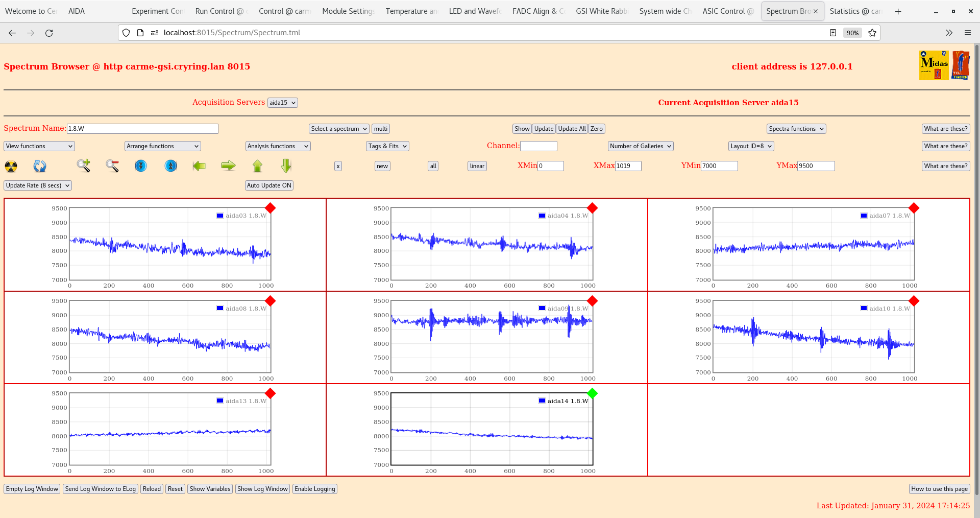Open the Acquisition Servers aida15 dropdown
980x518 pixels.
282,103
